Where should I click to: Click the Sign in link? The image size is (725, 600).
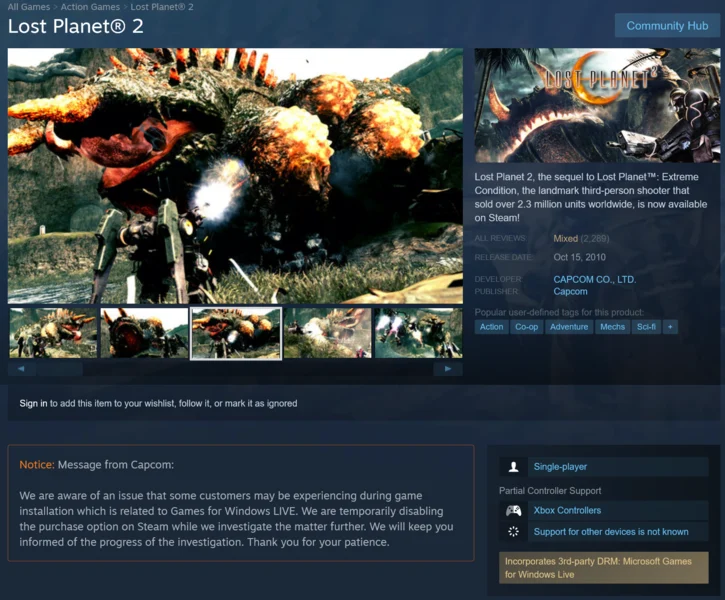point(33,403)
